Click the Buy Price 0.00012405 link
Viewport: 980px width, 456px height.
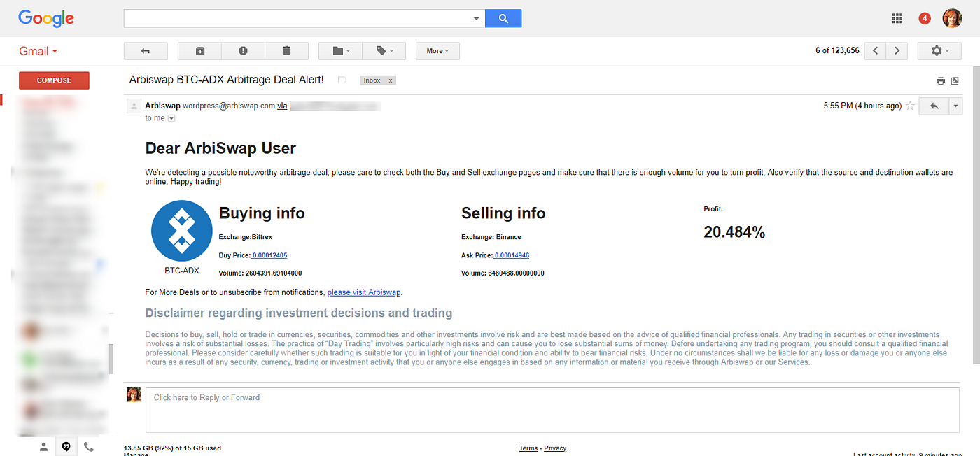click(x=269, y=255)
